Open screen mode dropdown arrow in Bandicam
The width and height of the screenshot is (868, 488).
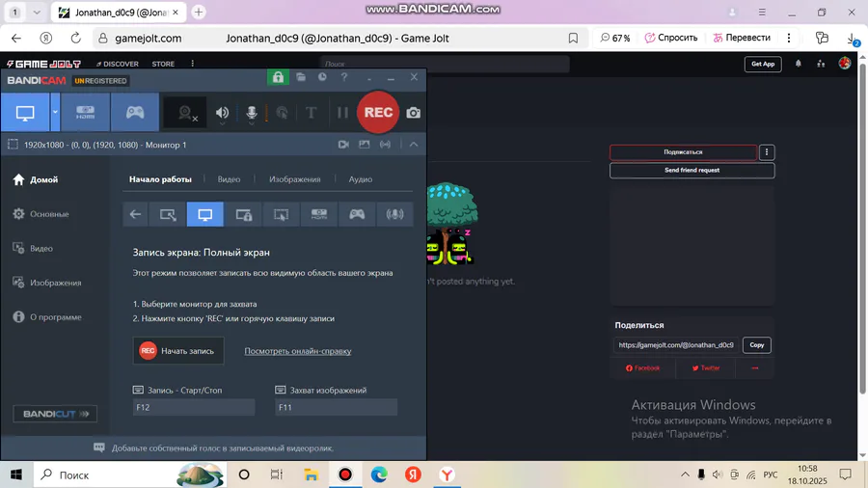(55, 112)
